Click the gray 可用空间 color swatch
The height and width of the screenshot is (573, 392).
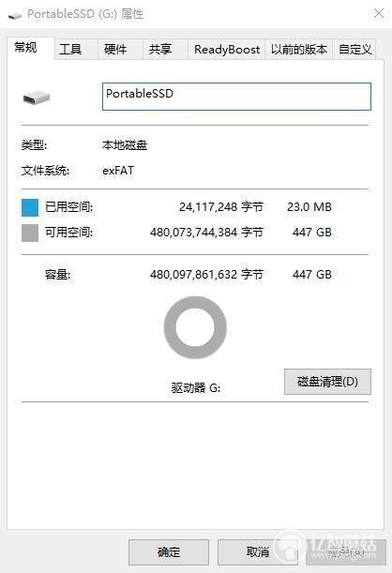click(30, 233)
